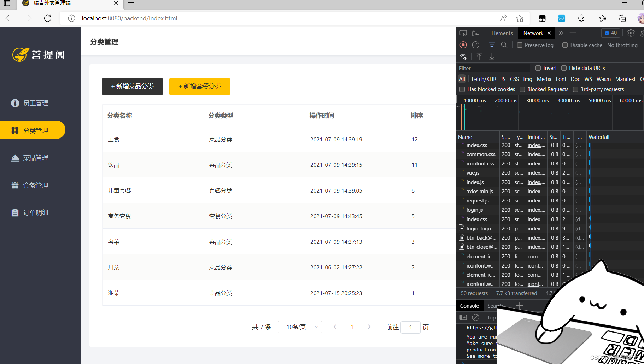Check Has blocked cookies
Viewport: 644px width, 364px height.
coord(462,89)
